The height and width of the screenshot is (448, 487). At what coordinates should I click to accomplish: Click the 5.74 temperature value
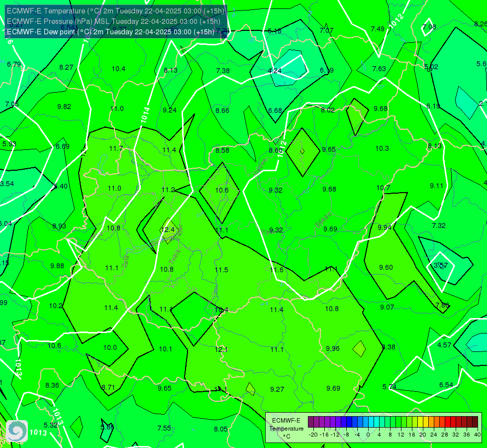[x=389, y=387]
